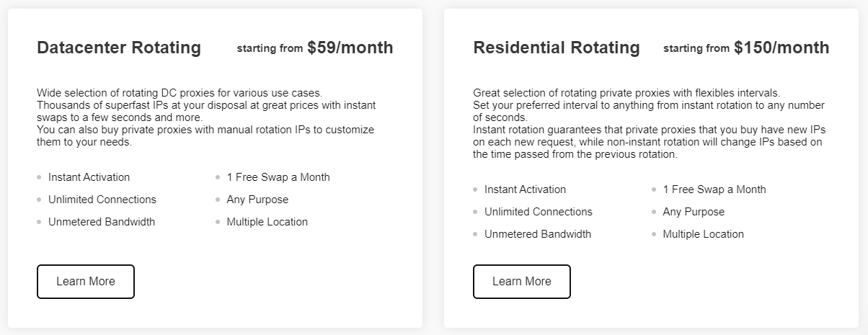Select the Datacenter Rotating heading

(x=119, y=48)
